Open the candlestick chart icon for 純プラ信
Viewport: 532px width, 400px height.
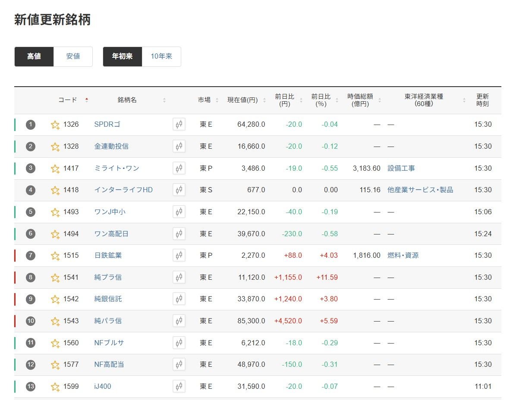click(x=179, y=277)
